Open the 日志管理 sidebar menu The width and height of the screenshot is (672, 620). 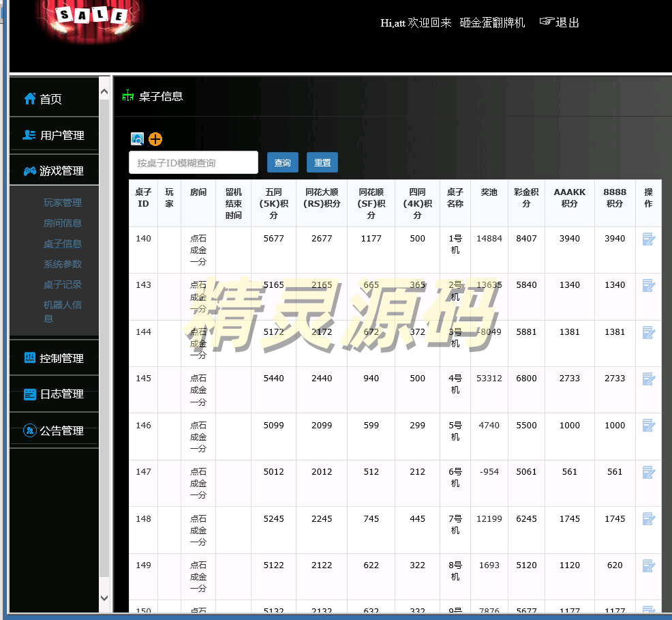pyautogui.click(x=54, y=394)
